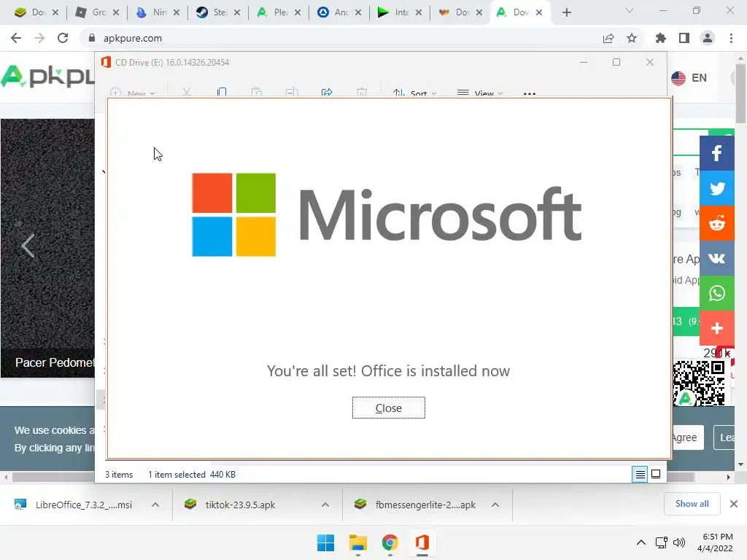The width and height of the screenshot is (747, 560).
Task: Open Chrome three-dot menu
Action: tap(731, 38)
